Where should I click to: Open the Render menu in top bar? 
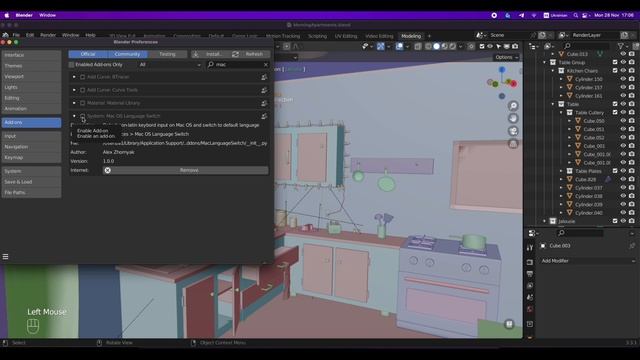(x=48, y=35)
